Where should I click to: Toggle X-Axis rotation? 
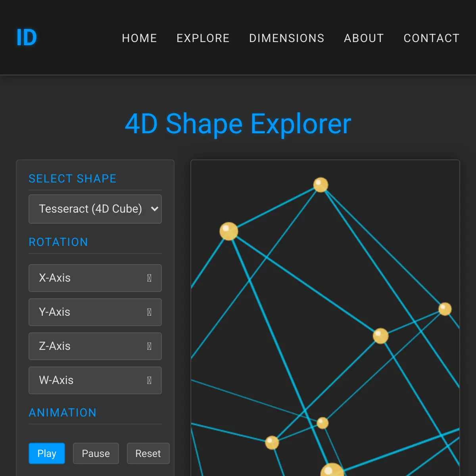coord(95,278)
